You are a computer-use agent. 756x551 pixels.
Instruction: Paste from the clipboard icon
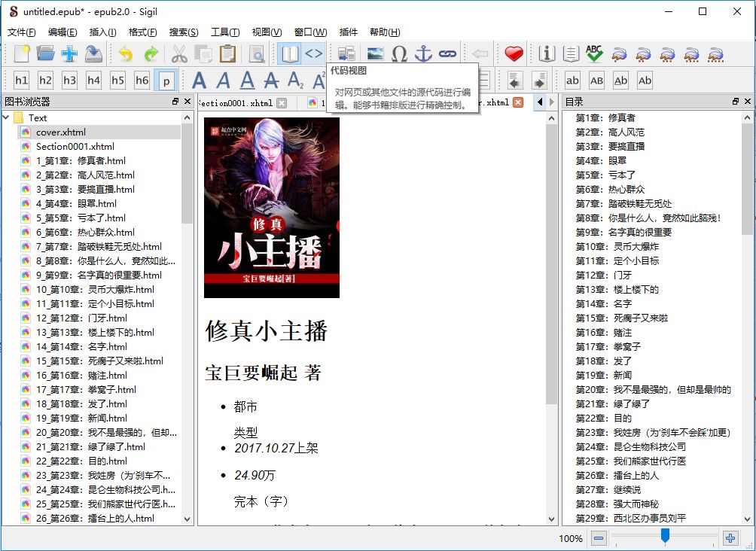(227, 54)
